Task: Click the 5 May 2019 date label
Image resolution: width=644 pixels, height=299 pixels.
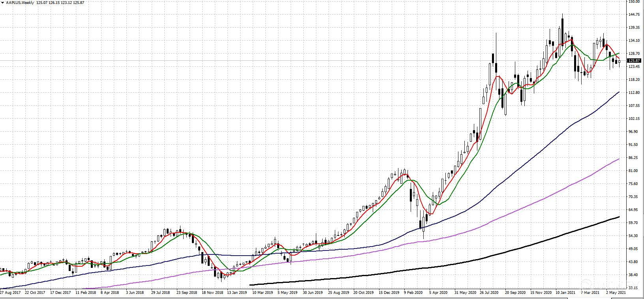Action: 287,293
